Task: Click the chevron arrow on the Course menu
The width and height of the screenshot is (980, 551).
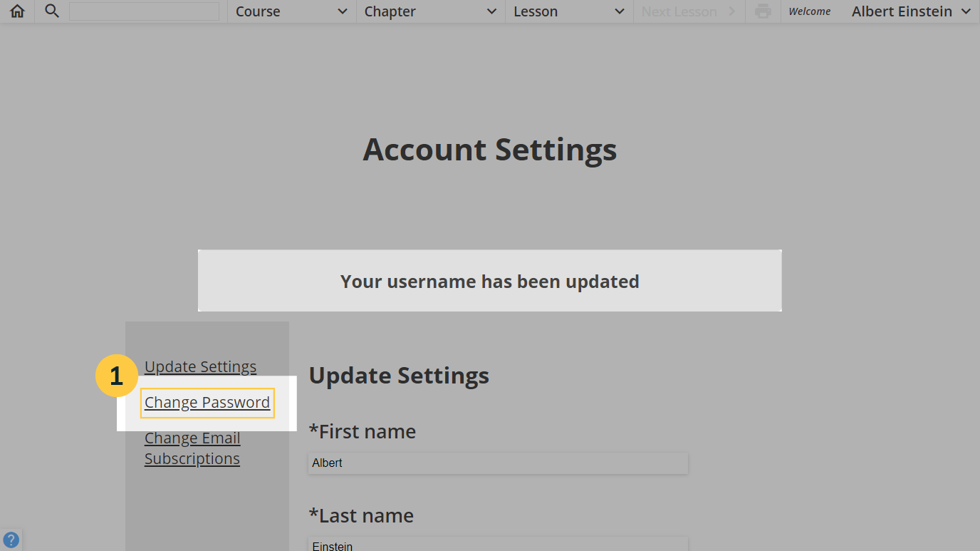Action: point(343,11)
